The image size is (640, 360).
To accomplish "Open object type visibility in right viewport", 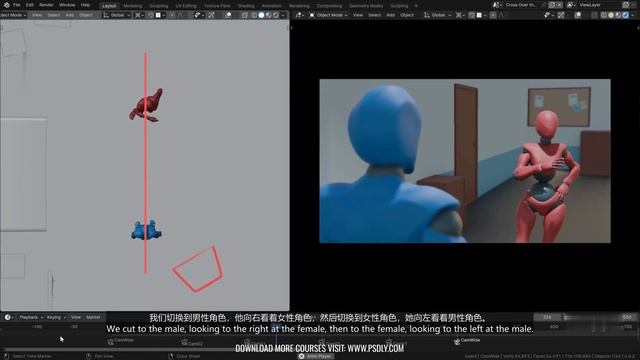I will pos(548,15).
